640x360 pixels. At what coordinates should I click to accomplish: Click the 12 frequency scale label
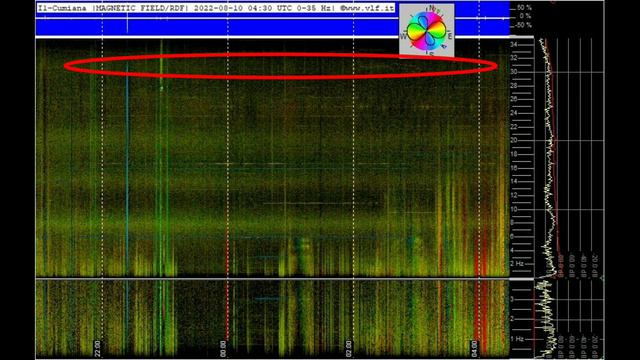pyautogui.click(x=514, y=196)
